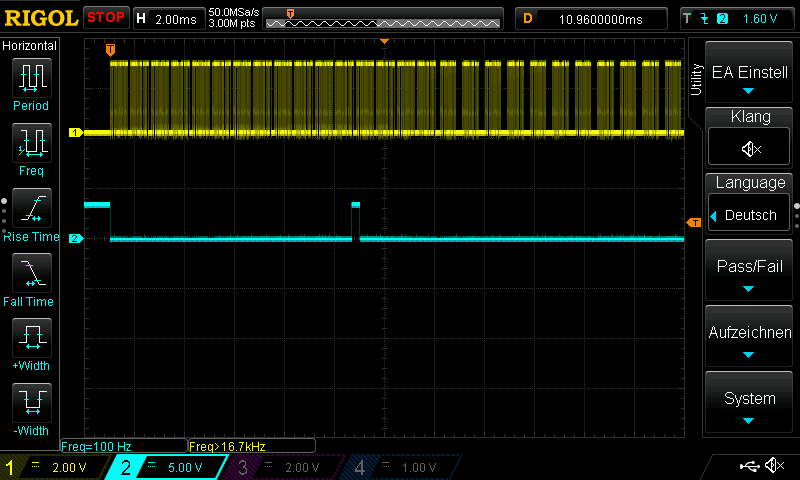Click channel 1 ground marker on waveform
Screen dimensions: 800x480
pyautogui.click(x=76, y=133)
